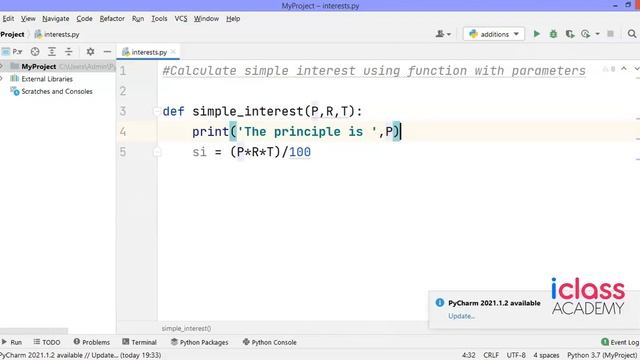Screen dimensions: 640x360
Task: Click the status bar update message
Action: [x=81, y=355]
